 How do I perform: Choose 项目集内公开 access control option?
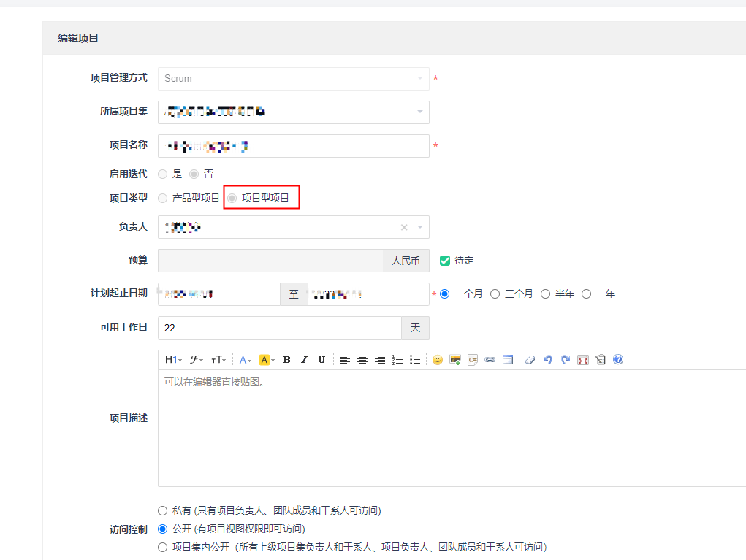pyautogui.click(x=163, y=547)
